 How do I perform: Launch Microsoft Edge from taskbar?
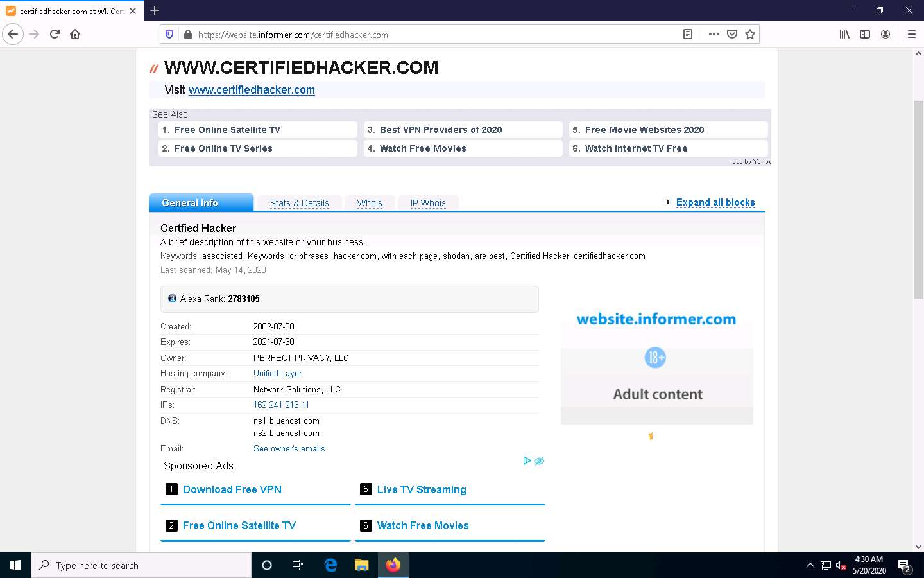tap(330, 565)
